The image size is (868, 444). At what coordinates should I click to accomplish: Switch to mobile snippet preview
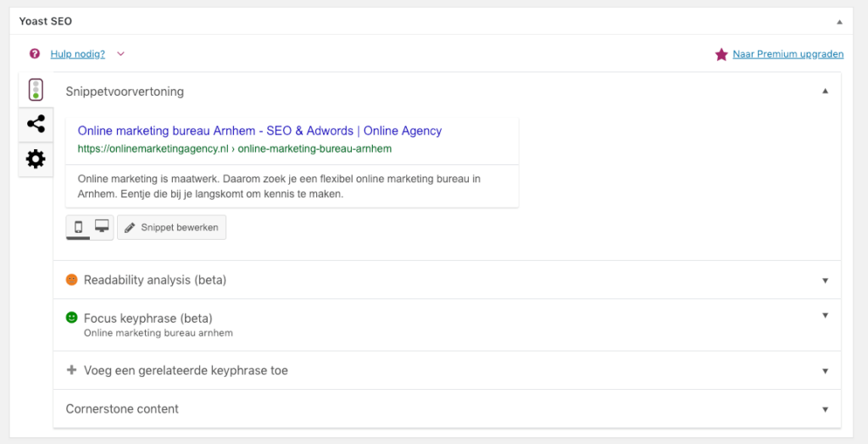(x=78, y=227)
